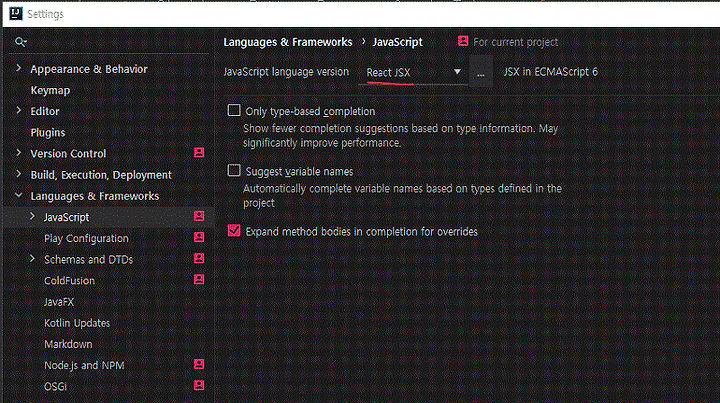Click 'Languages & Frameworks' tree label
This screenshot has height=403, width=720.
pos(95,196)
